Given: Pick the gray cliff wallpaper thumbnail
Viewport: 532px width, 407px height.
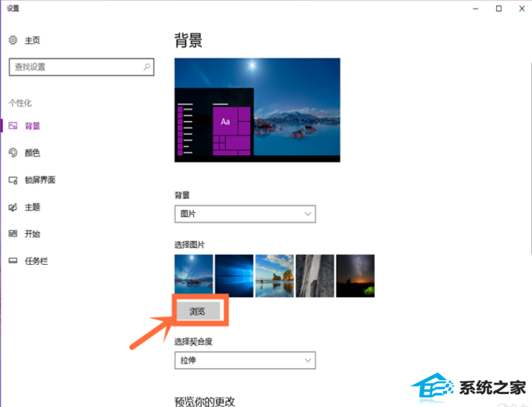Looking at the screenshot, I should click(315, 276).
